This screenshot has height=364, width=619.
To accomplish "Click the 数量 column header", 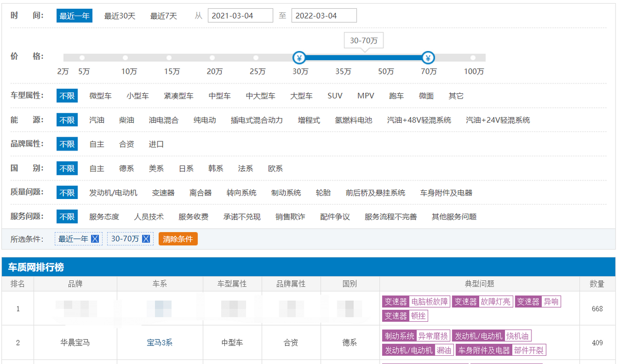I will 597,284.
